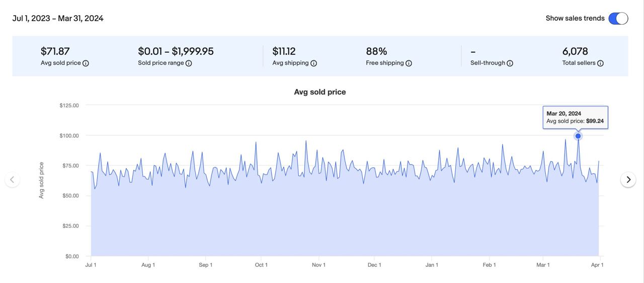
Task: Click the $50.00 y-axis label
Action: click(x=70, y=196)
